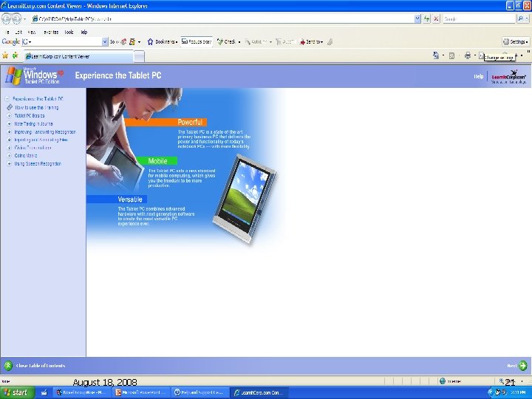Open a new blank tab
Screen dimensions: 532x399
pyautogui.click(x=139, y=56)
